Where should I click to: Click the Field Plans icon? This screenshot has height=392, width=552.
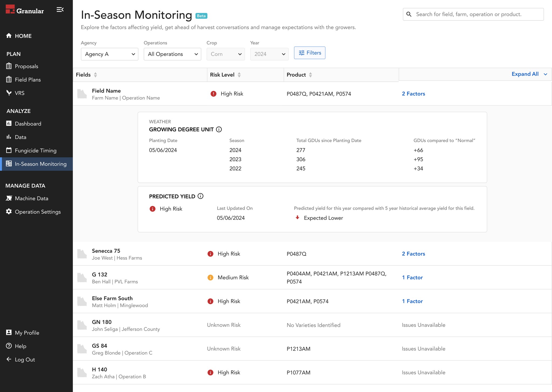(9, 79)
